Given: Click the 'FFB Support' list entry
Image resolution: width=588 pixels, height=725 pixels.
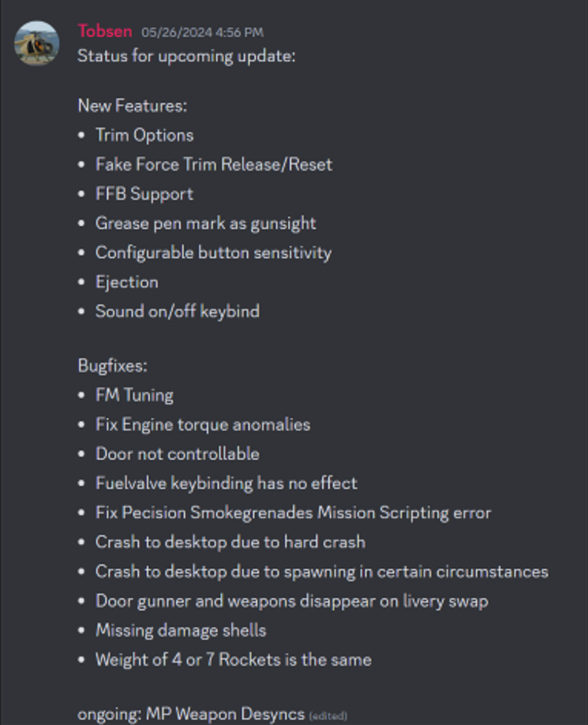Looking at the screenshot, I should 144,194.
